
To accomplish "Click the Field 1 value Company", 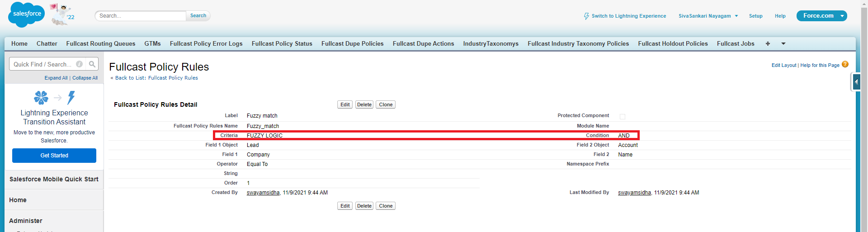I will click(x=258, y=155).
